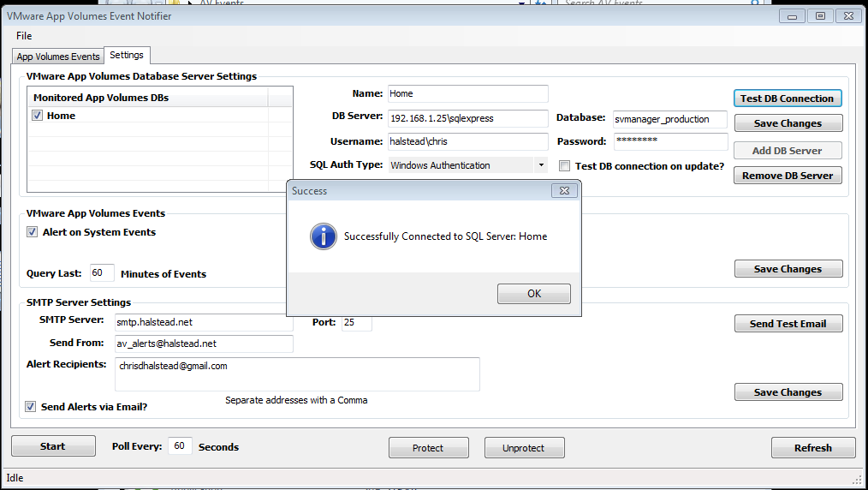Click Remove DB Server button
868x490 pixels.
(788, 176)
